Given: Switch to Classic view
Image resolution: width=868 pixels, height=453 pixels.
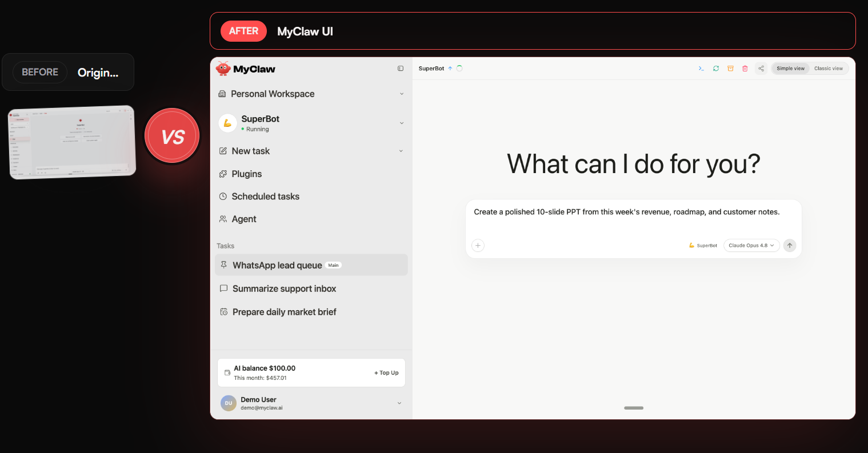Looking at the screenshot, I should (x=829, y=69).
